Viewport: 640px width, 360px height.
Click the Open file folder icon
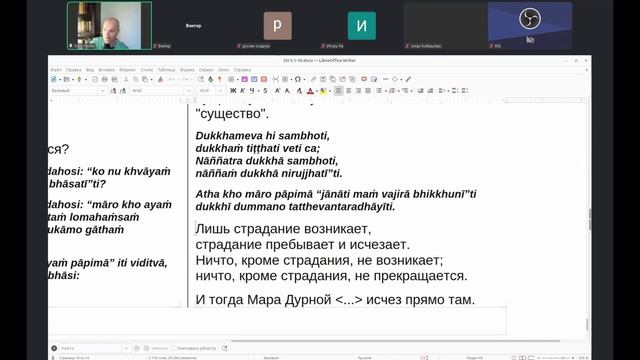coord(66,79)
